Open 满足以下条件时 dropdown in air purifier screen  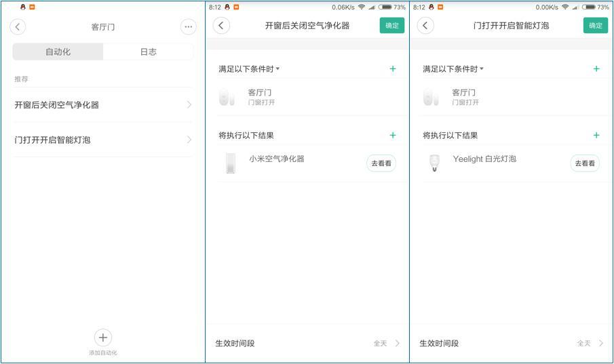[x=249, y=69]
